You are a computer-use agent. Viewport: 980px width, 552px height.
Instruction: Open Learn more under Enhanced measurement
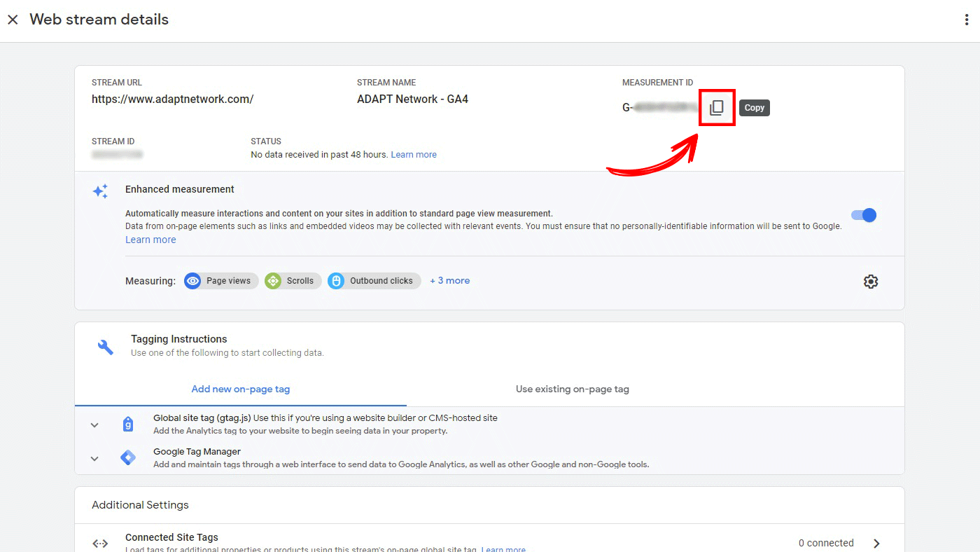click(150, 240)
